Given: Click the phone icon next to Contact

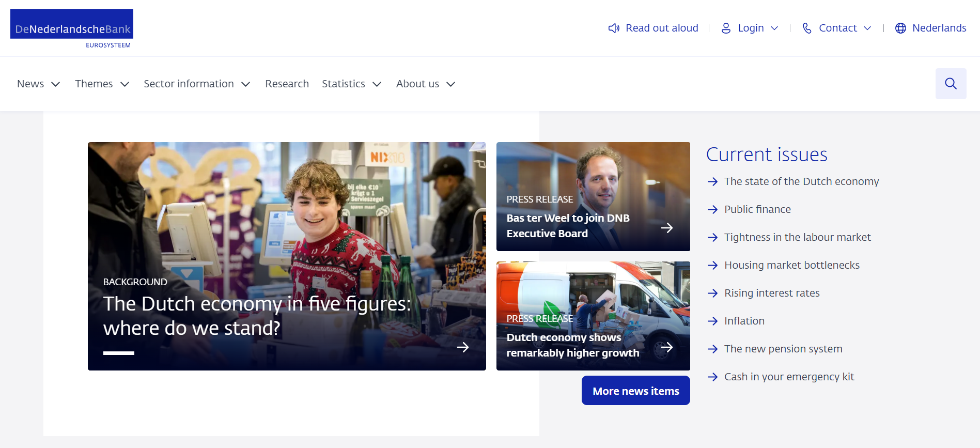Looking at the screenshot, I should point(807,28).
